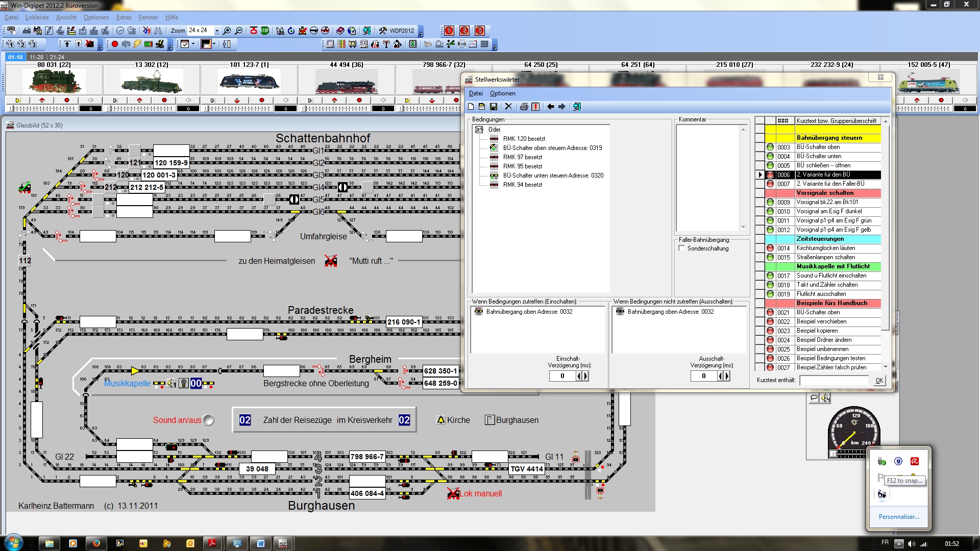
Task: Toggle status light of entry 0004
Action: [x=770, y=156]
